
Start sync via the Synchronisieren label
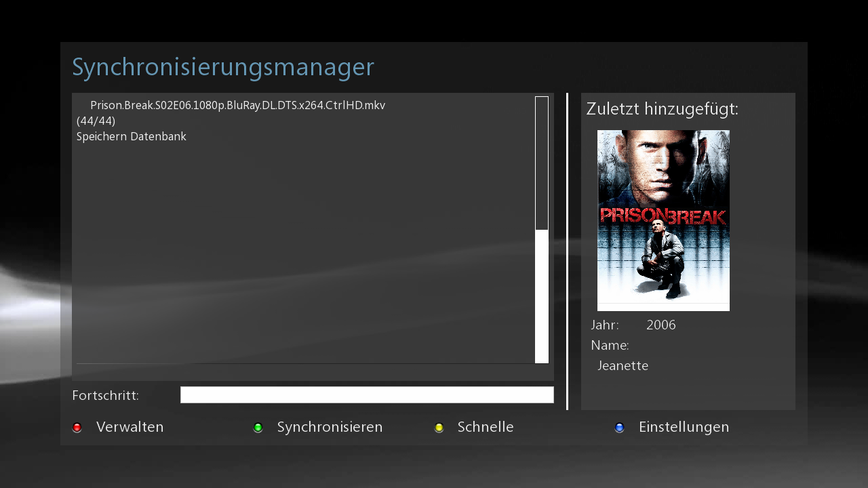pos(330,427)
